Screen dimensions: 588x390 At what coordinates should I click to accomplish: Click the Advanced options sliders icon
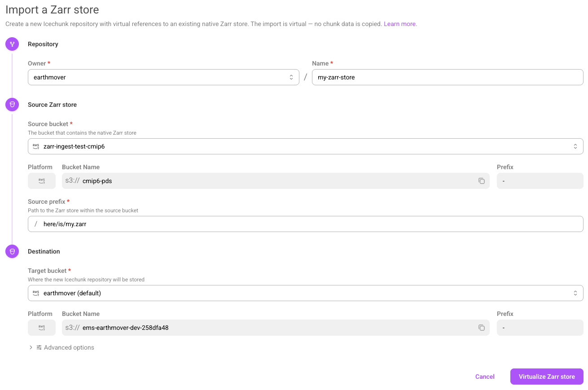coord(39,347)
